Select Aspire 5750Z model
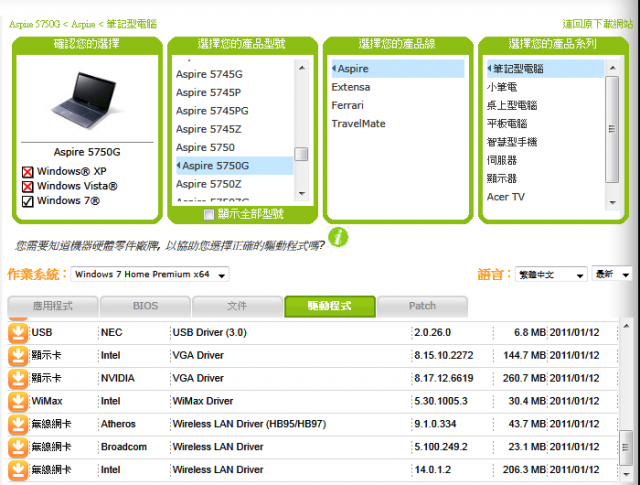This screenshot has height=485, width=640. point(209,184)
